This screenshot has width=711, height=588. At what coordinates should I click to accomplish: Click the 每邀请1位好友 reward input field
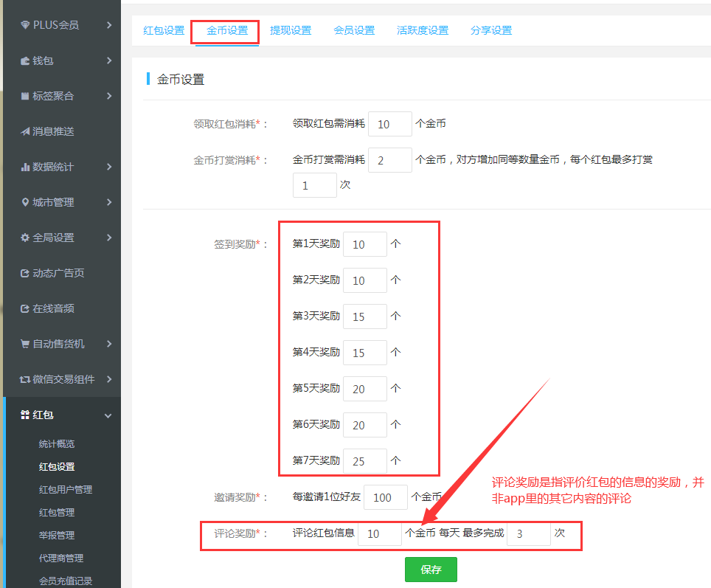385,497
